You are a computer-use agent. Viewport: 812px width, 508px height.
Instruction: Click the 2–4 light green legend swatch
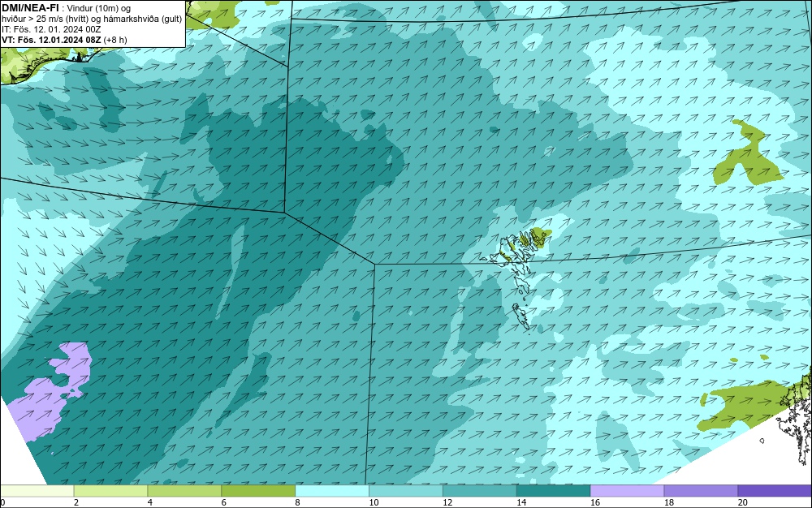click(x=110, y=491)
